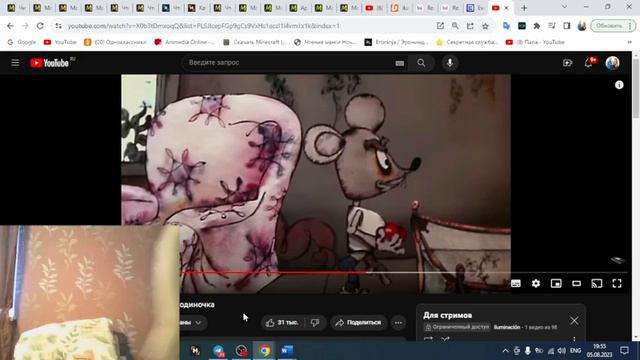Open the Папа - YouTube bookmark
Screen dimensions: 640x360
click(x=535, y=42)
